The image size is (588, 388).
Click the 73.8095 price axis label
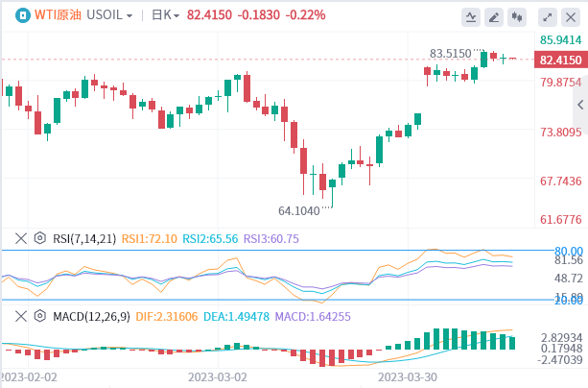tap(560, 133)
